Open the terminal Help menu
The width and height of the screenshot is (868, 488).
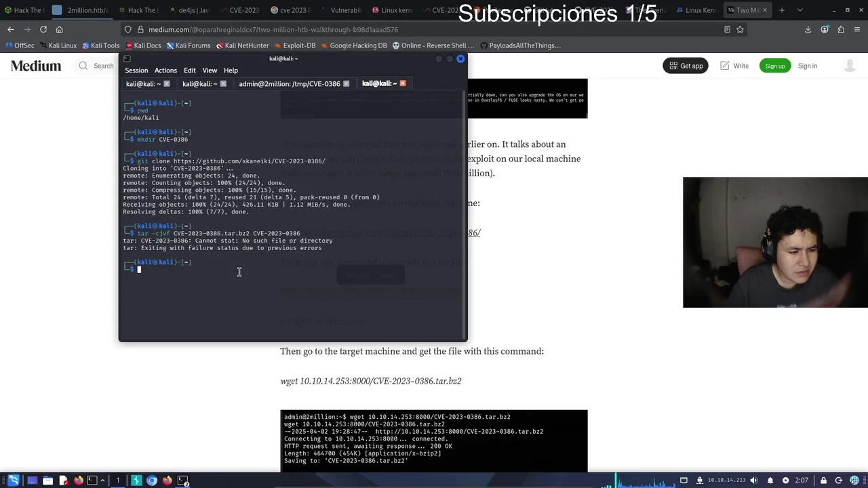pyautogui.click(x=231, y=70)
